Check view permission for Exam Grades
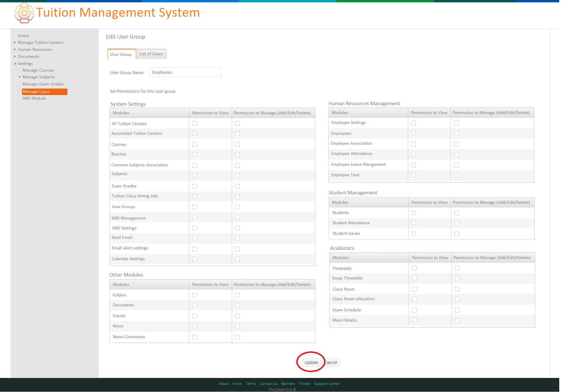Image resolution: width=561 pixels, height=392 pixels. [195, 187]
